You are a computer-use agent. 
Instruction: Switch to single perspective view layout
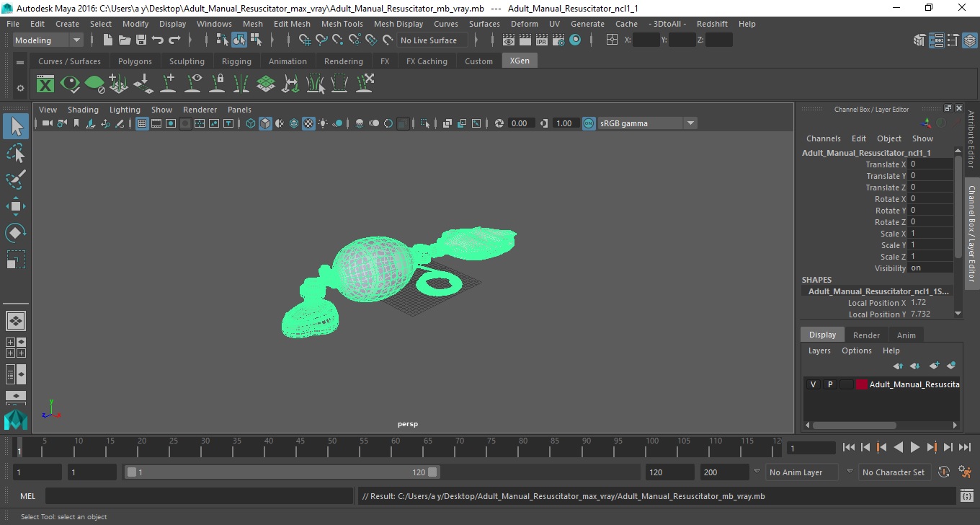(x=16, y=321)
